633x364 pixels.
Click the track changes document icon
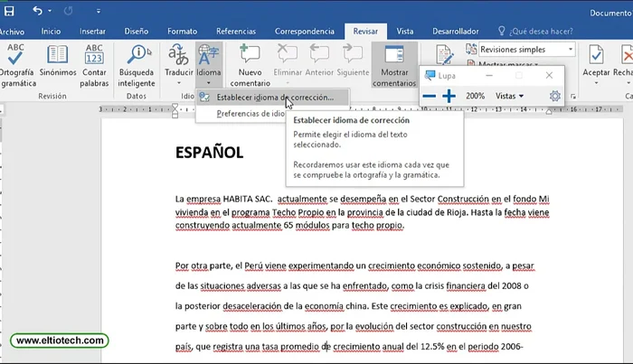pyautogui.click(x=444, y=55)
